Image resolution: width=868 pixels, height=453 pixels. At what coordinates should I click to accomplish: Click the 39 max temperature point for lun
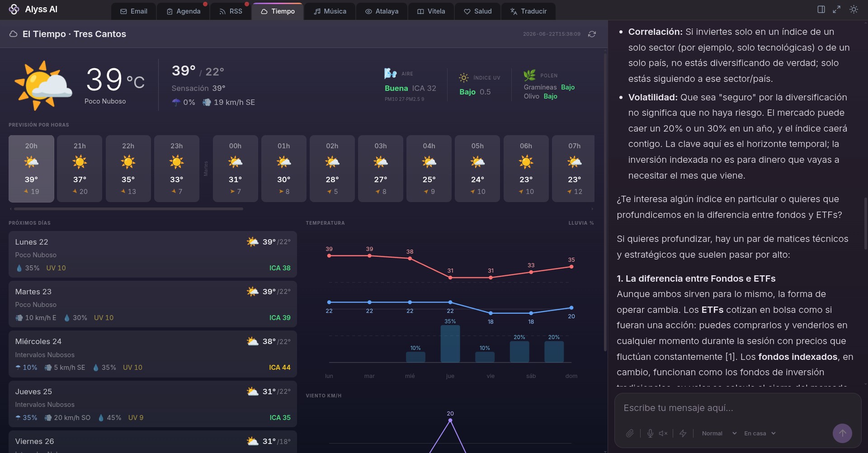329,256
